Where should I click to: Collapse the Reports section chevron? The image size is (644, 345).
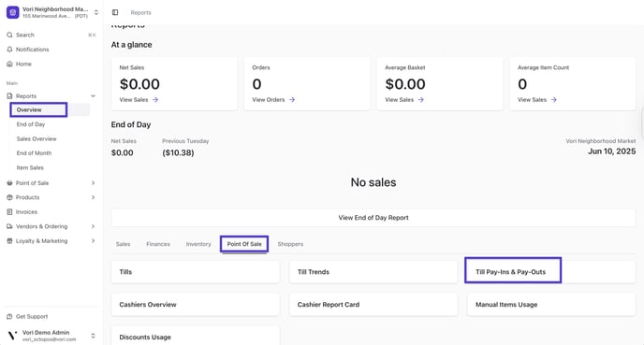click(x=93, y=96)
